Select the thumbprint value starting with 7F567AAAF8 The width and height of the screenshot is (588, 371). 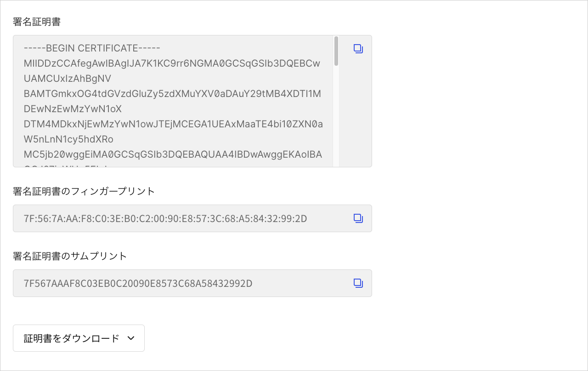click(x=137, y=283)
